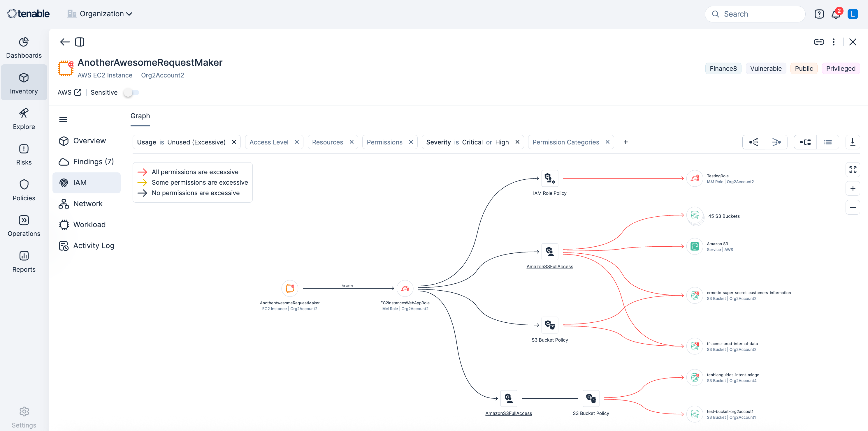Click the fullscreen graph icon
Image resolution: width=868 pixels, height=431 pixels.
(x=853, y=169)
